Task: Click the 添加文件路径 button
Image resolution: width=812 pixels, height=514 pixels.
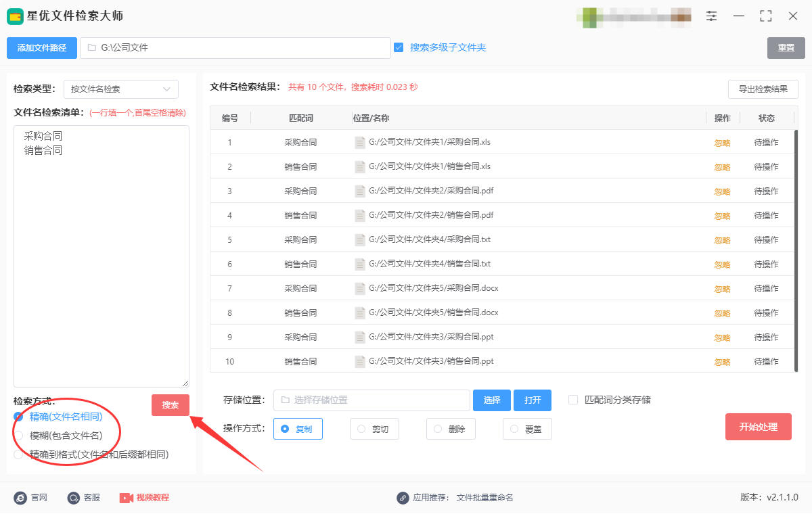Action: tap(42, 48)
